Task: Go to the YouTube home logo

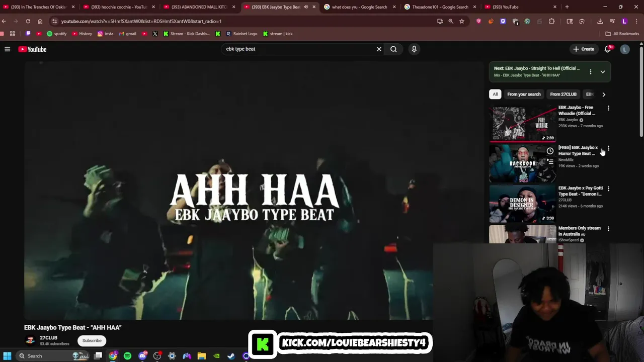Action: click(x=32, y=49)
